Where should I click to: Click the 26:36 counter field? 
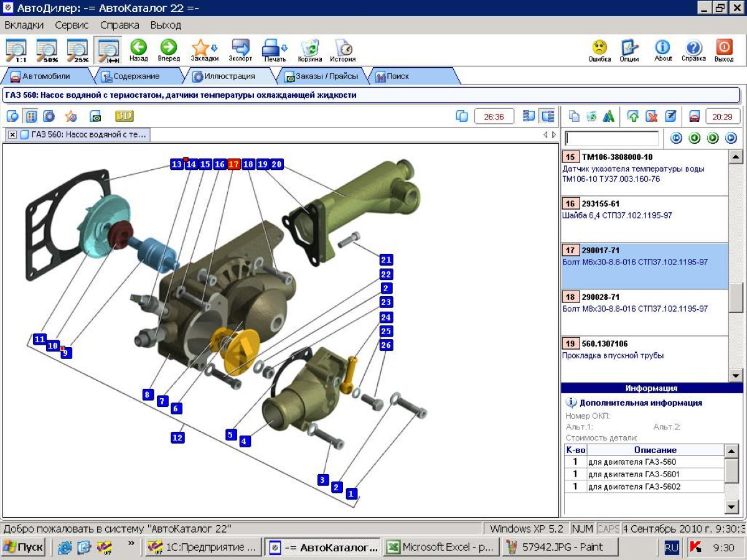(494, 116)
